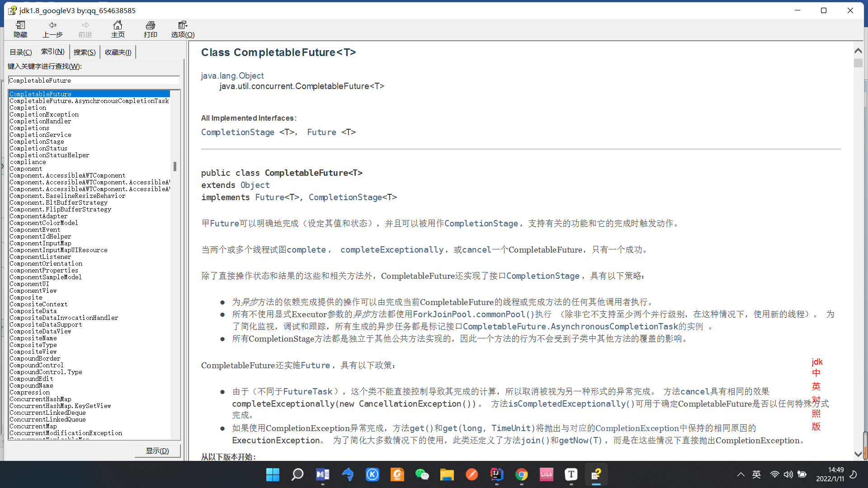Switch to the Search (搜索) tab
This screenshot has height=488, width=868.
pos(85,52)
